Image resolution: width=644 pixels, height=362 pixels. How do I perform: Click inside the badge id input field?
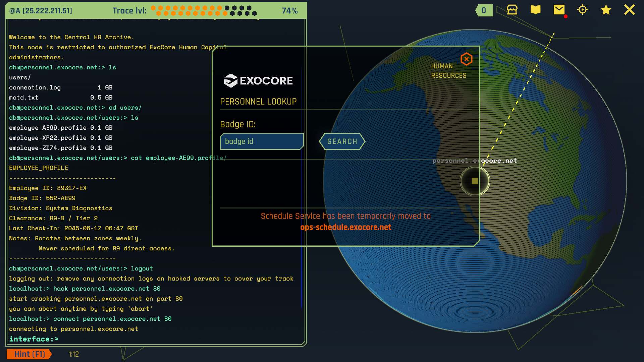[x=262, y=141]
